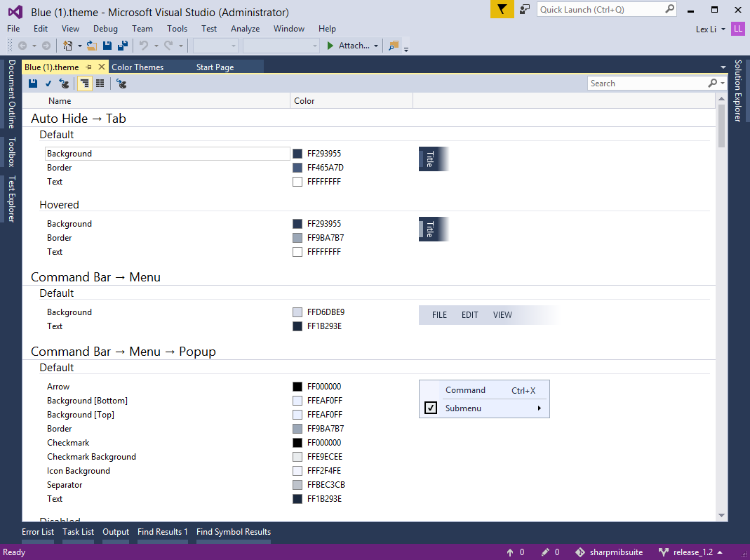Click the New Project toolbar icon
This screenshot has height=560, width=750.
click(x=68, y=45)
